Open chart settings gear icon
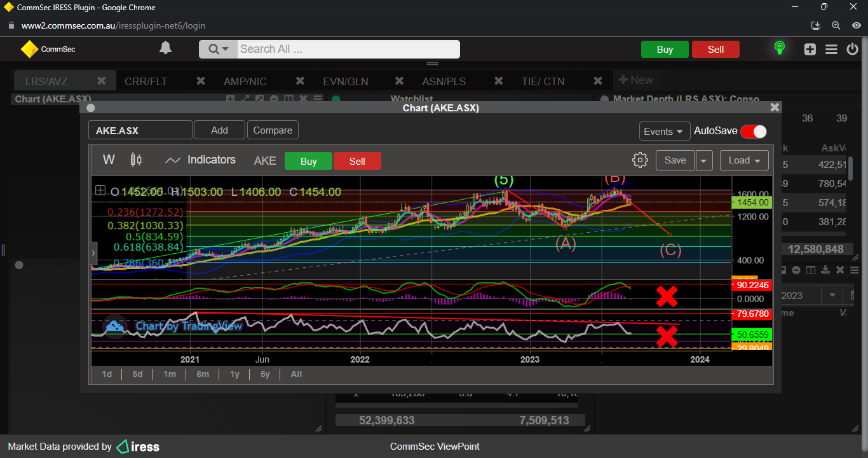Screen dimensions: 868x458 (640, 160)
